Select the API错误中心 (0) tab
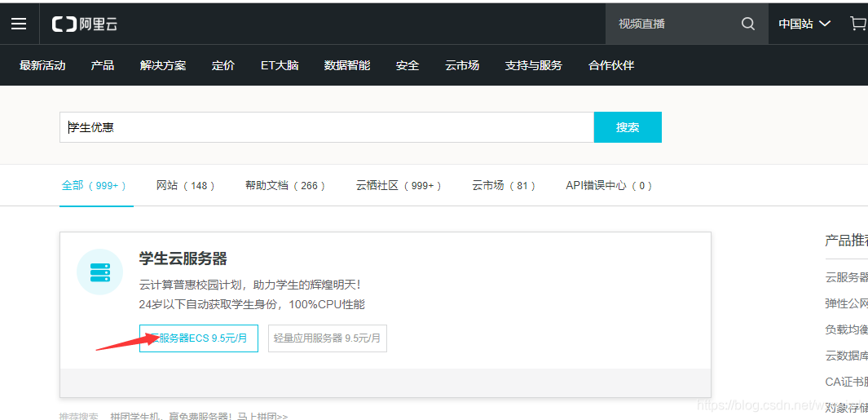 [x=609, y=186]
